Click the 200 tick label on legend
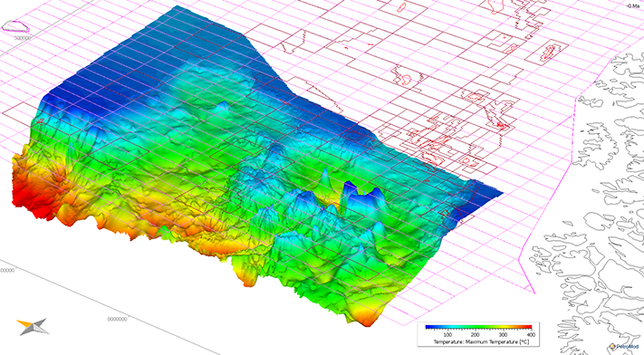The image size is (644, 355). pyautogui.click(x=475, y=335)
